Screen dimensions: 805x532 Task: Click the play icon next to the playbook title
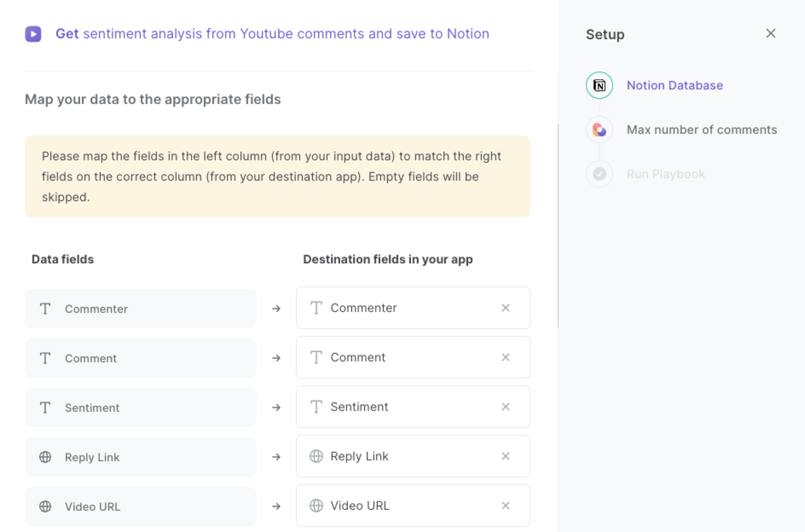point(33,34)
